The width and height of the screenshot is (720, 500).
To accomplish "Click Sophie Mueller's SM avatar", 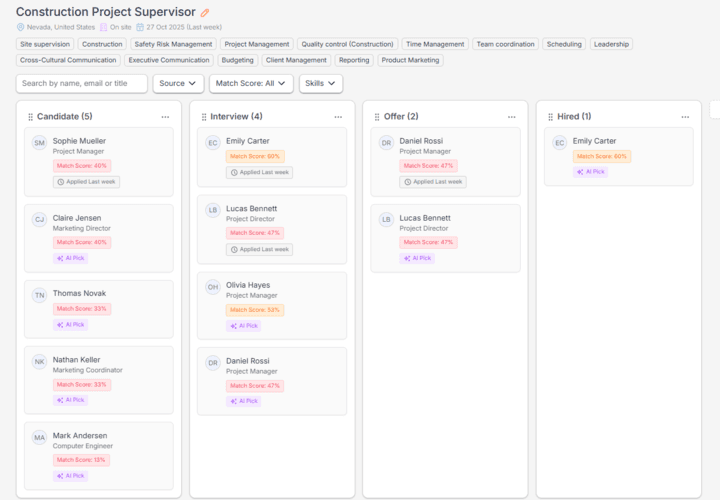I will (x=39, y=143).
